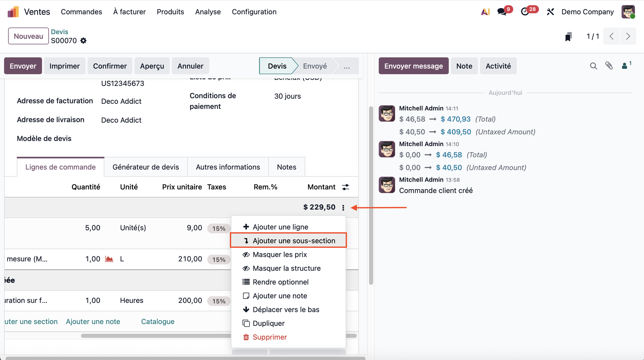The height and width of the screenshot is (360, 644).
Task: Choose Ajouter une sous-section from menu
Action: tap(293, 241)
